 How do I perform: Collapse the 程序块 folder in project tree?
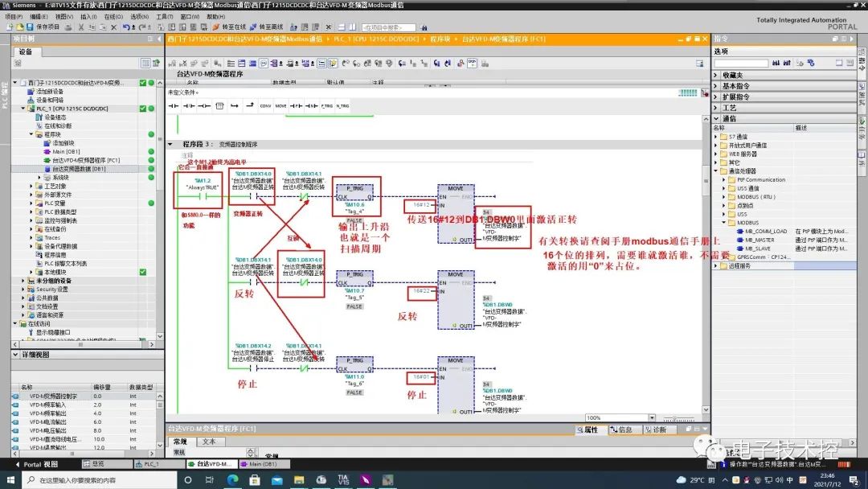[x=31, y=134]
